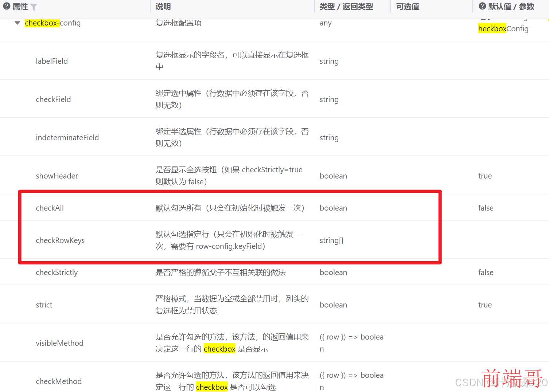Click the showHeader description 是否显示全选按钮

229,176
